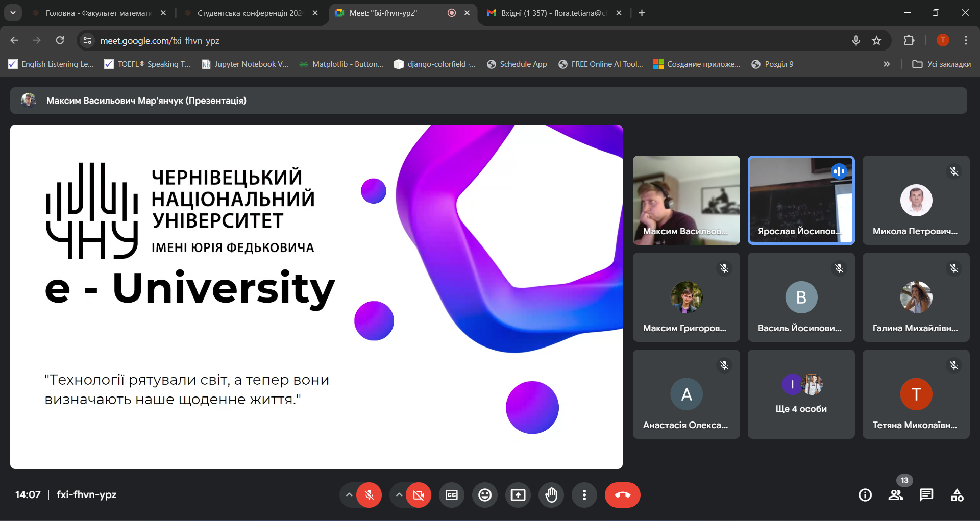Click Анастасія Олекса participant tile
The width and height of the screenshot is (980, 521).
coord(687,394)
